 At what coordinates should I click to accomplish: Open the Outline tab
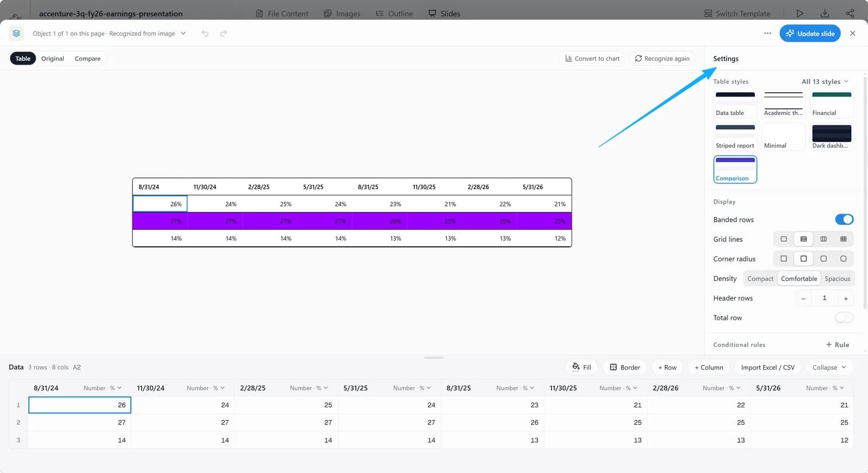(x=394, y=14)
